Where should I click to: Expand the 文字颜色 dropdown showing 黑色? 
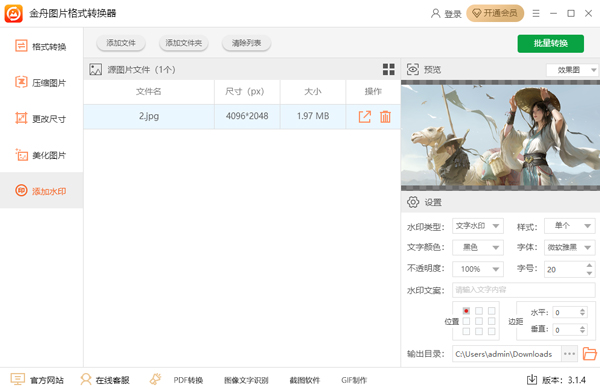click(x=478, y=247)
